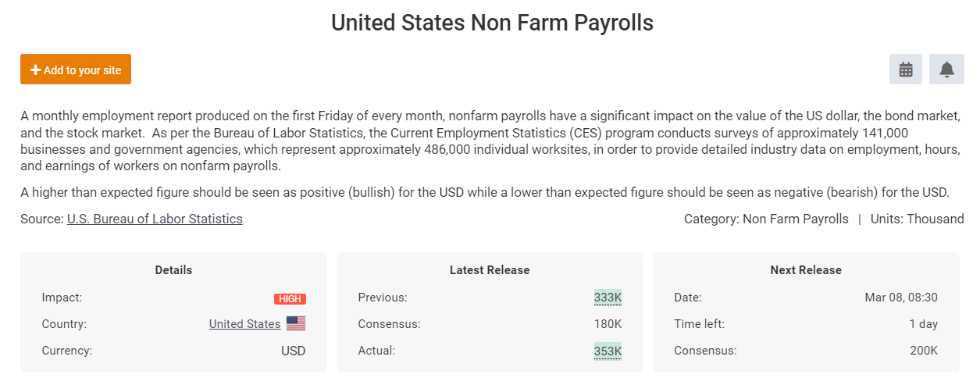This screenshot has width=980, height=385.
Task: Click the next release date Mar 08, 08:30
Action: [x=901, y=298]
